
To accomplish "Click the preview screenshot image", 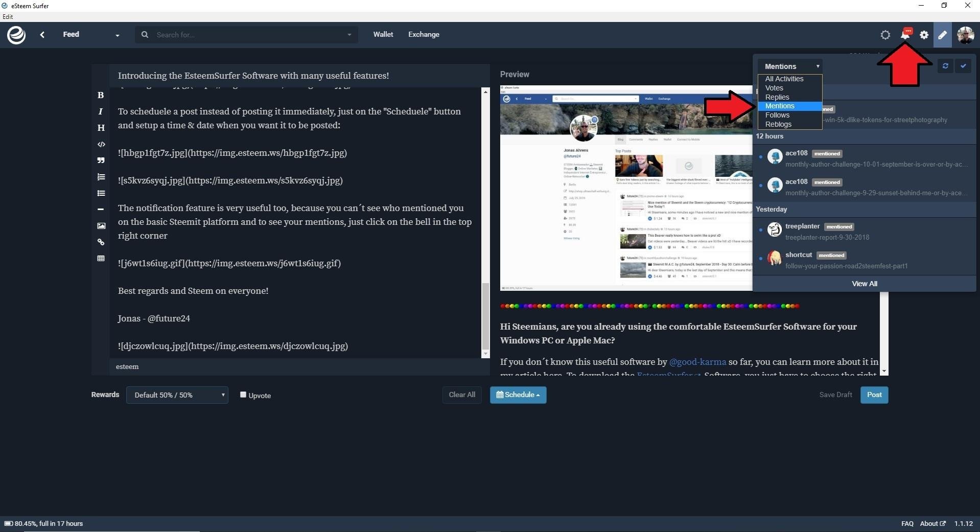I will click(626, 188).
